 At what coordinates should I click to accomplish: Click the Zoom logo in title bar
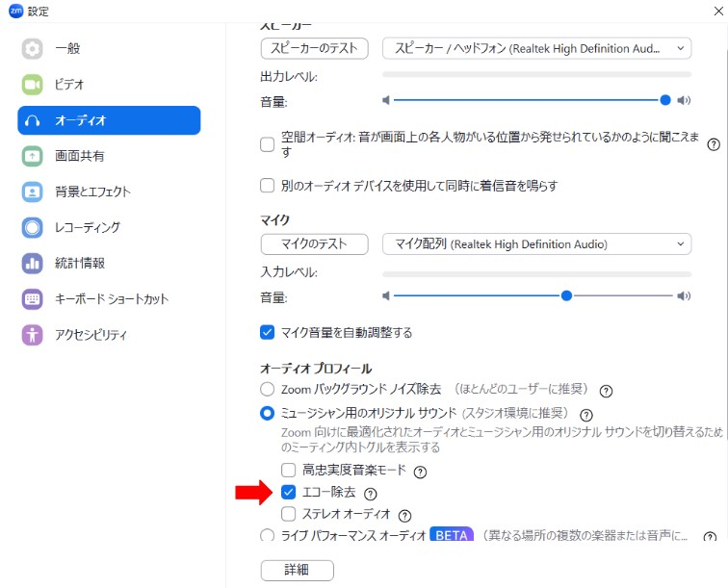pyautogui.click(x=15, y=11)
